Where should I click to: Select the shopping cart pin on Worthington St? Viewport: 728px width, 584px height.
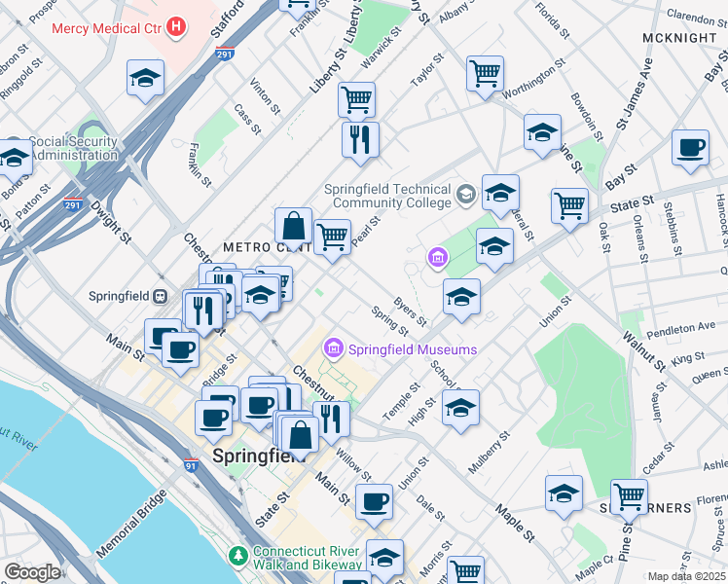[x=485, y=73]
